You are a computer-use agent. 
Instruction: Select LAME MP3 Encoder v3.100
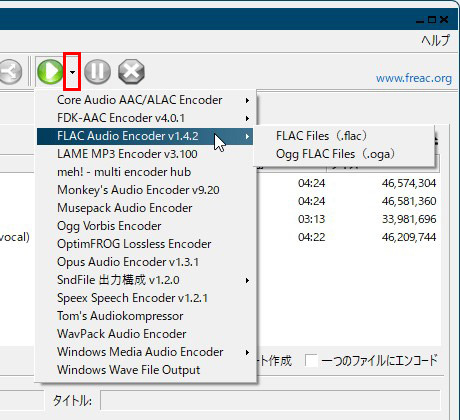(x=145, y=154)
